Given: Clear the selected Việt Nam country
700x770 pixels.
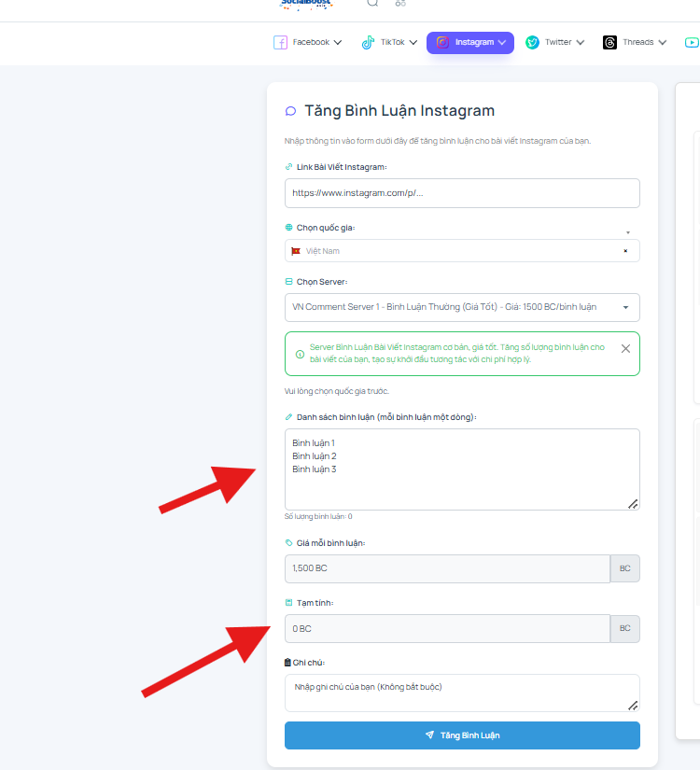Looking at the screenshot, I should click(x=625, y=251).
